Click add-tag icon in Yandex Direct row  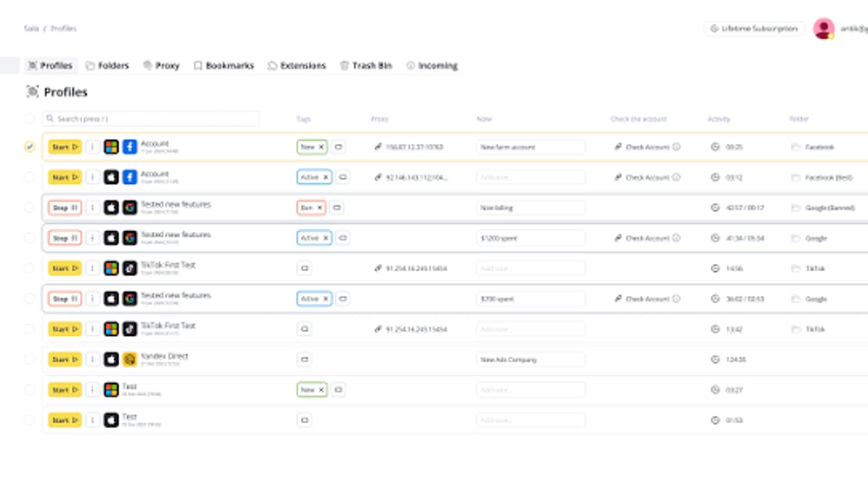coord(305,359)
